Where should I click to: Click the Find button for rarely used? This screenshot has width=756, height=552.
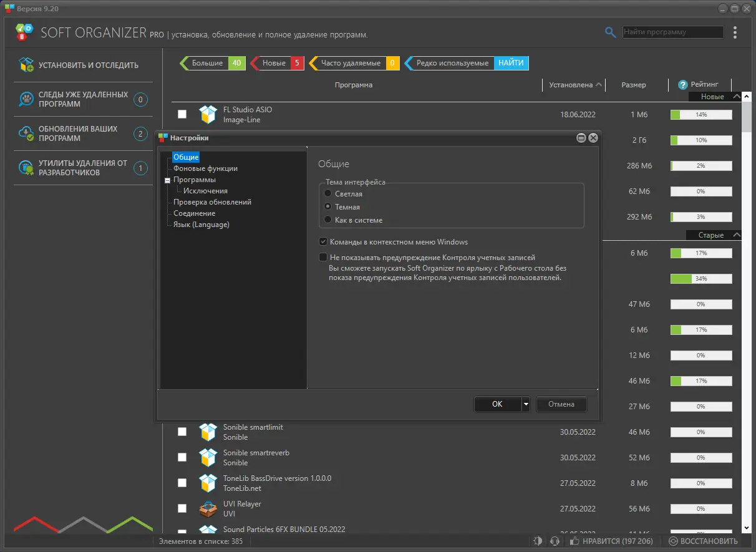(x=511, y=63)
